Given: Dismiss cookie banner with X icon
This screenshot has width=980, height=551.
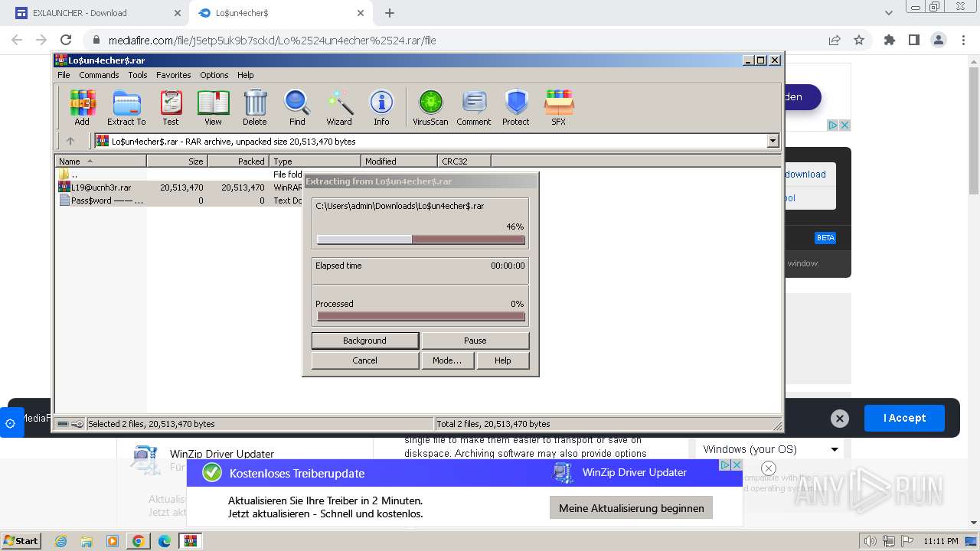Looking at the screenshot, I should (840, 418).
